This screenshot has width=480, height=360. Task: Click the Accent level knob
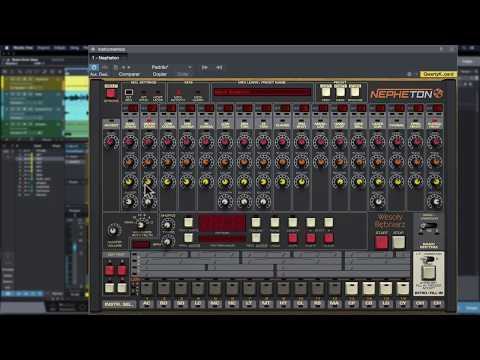(111, 142)
